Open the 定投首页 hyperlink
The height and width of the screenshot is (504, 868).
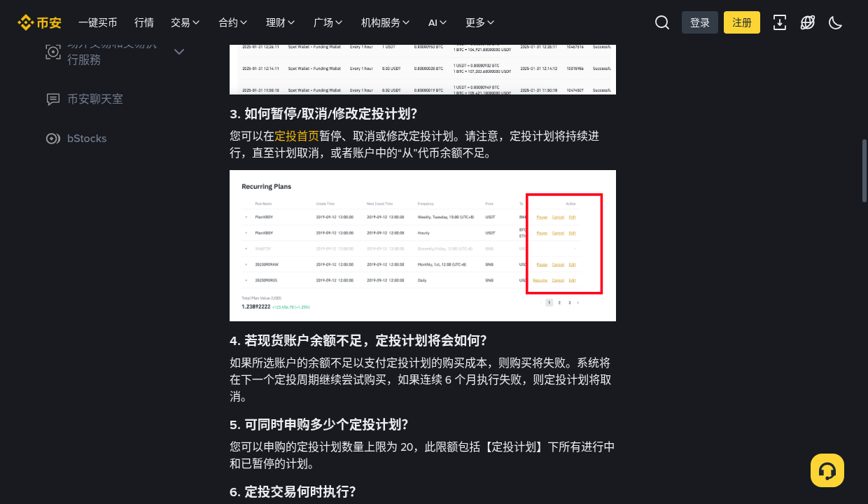pyautogui.click(x=297, y=136)
